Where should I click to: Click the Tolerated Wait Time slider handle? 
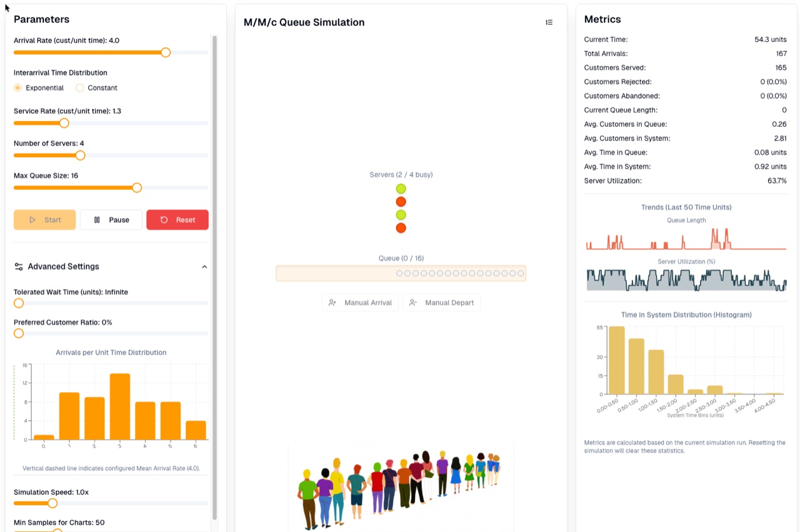tap(19, 303)
